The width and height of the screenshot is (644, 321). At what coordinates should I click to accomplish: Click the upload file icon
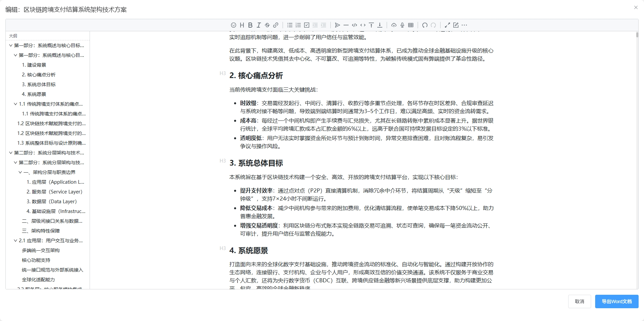(x=394, y=25)
